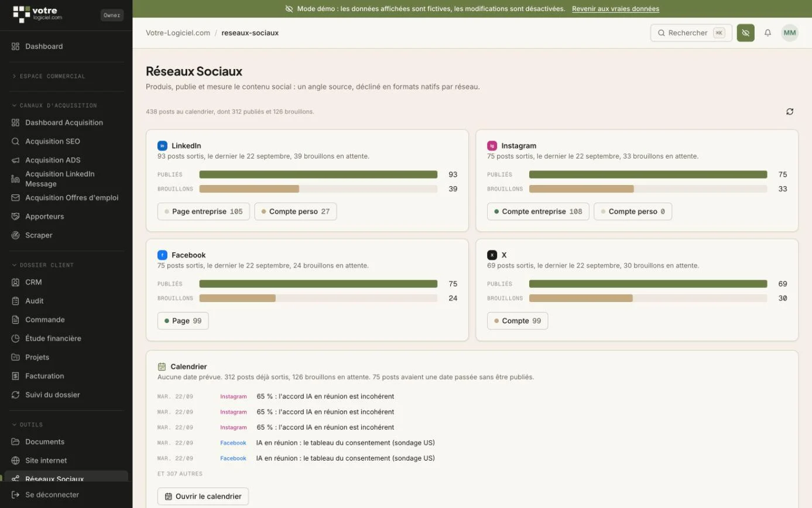Click the Étude financière pie chart icon
The width and height of the screenshot is (812, 508).
pos(16,338)
